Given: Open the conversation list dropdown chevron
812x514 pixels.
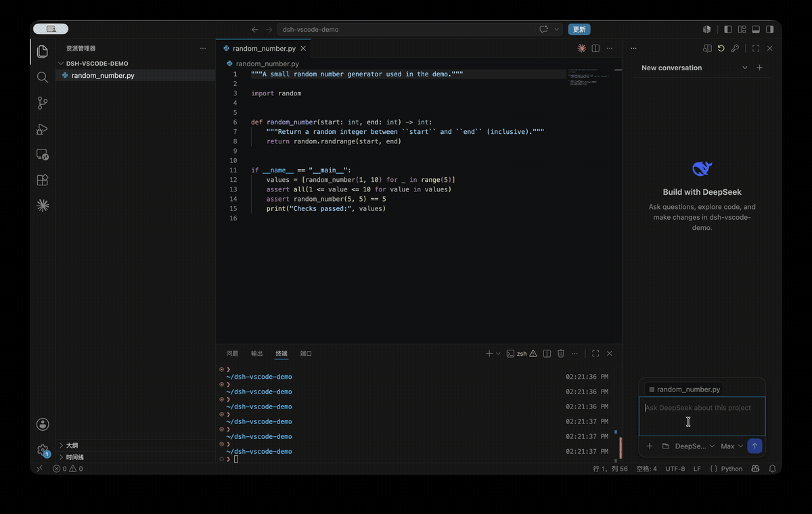Looking at the screenshot, I should pyautogui.click(x=745, y=68).
